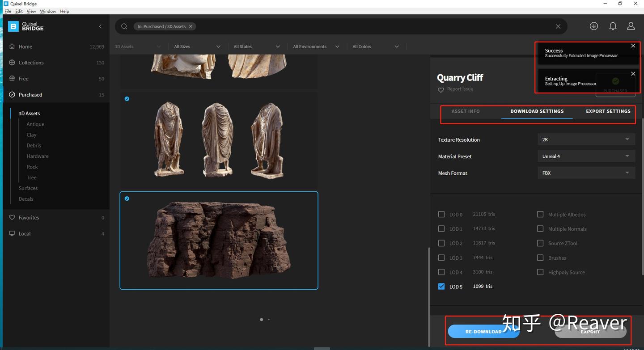Image resolution: width=644 pixels, height=350 pixels.
Task: Click the Local assets icon
Action: 12,233
